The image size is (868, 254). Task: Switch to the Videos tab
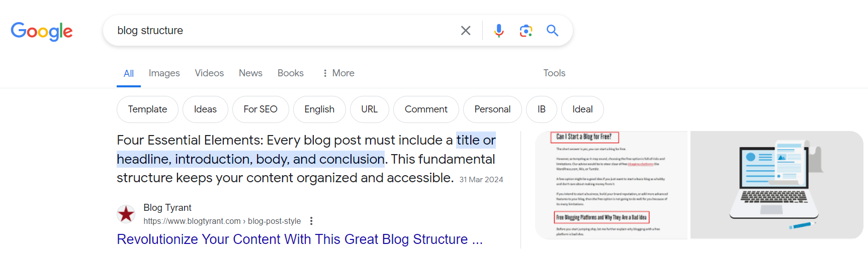(209, 73)
